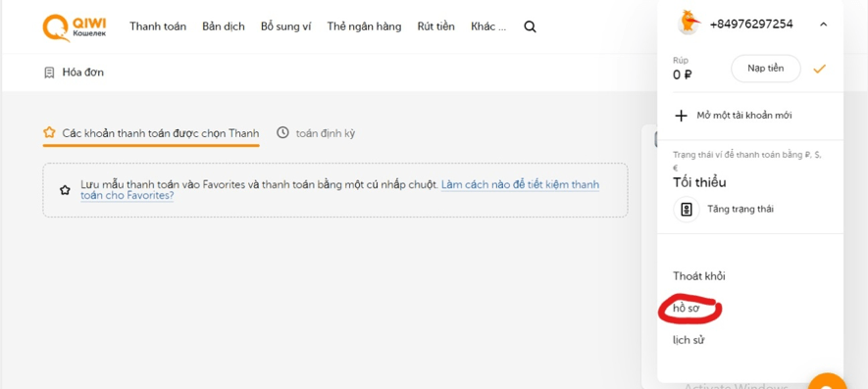The image size is (868, 389).
Task: Click the orange checkmark beside ruble account
Action: pos(819,70)
